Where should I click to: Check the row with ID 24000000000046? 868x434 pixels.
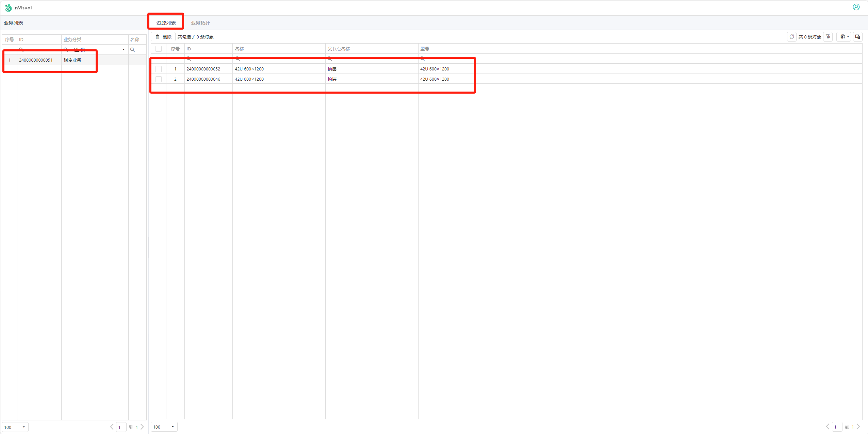pos(159,79)
